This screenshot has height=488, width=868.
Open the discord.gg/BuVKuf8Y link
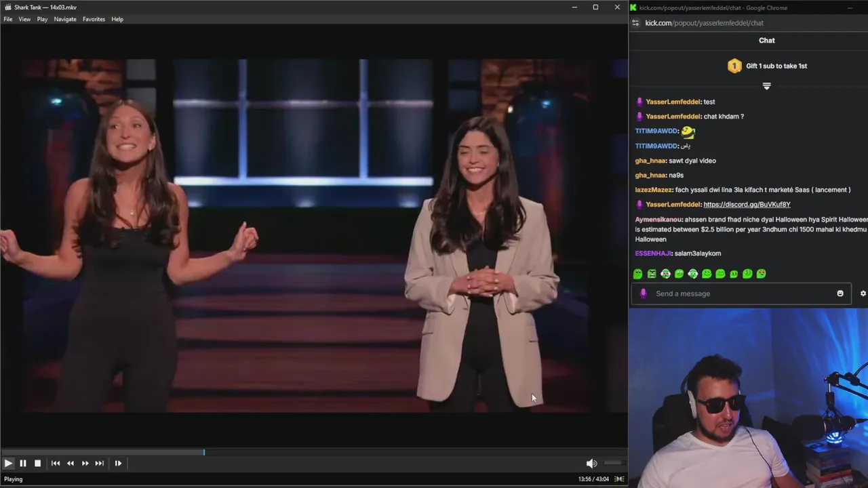(x=747, y=204)
